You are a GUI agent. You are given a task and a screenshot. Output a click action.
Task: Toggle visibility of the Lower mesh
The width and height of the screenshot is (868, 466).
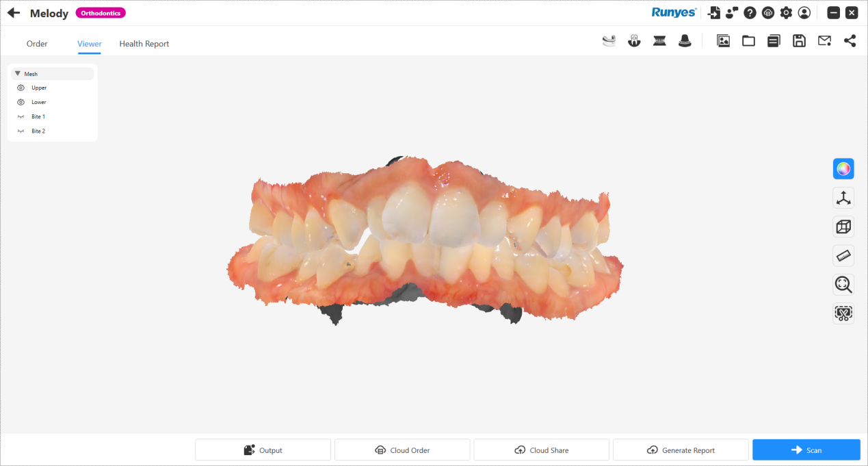point(21,102)
